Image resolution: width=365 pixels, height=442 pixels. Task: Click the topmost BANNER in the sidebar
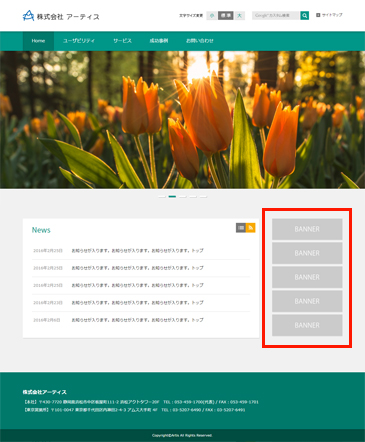(307, 229)
